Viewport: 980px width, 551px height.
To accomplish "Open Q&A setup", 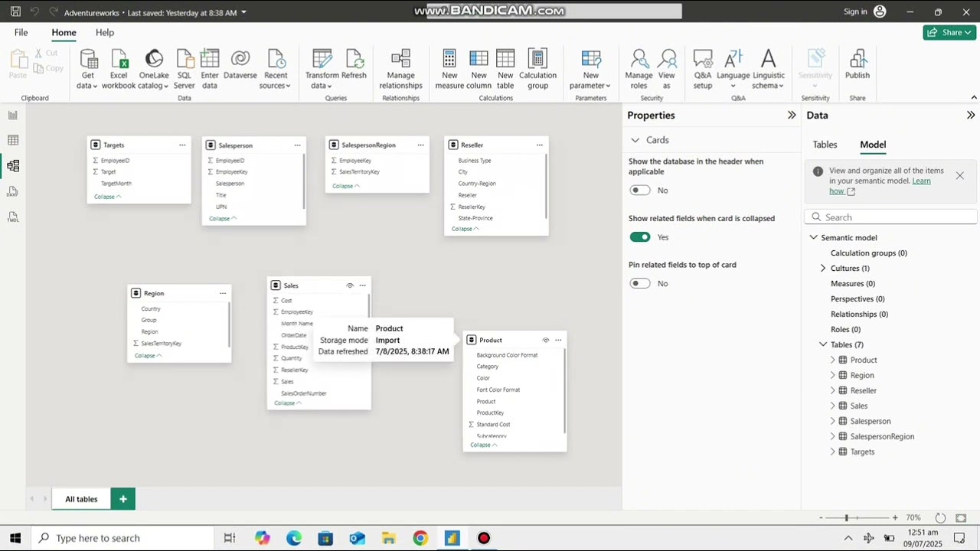I will 703,70.
